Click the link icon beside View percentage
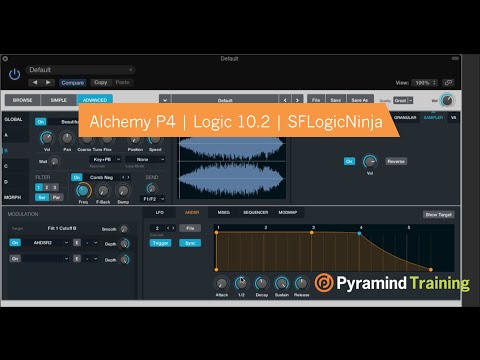The image size is (480, 360). tap(448, 83)
